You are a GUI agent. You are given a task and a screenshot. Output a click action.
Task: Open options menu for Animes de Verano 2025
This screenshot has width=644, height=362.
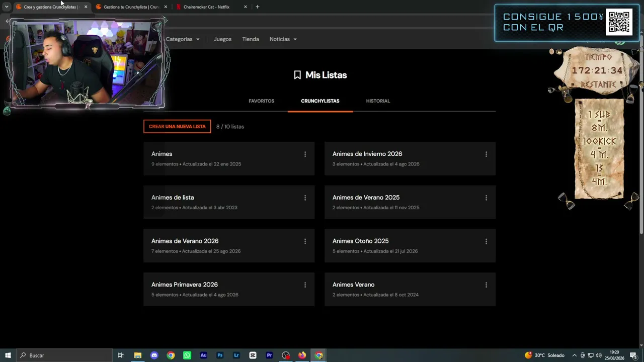[486, 198]
